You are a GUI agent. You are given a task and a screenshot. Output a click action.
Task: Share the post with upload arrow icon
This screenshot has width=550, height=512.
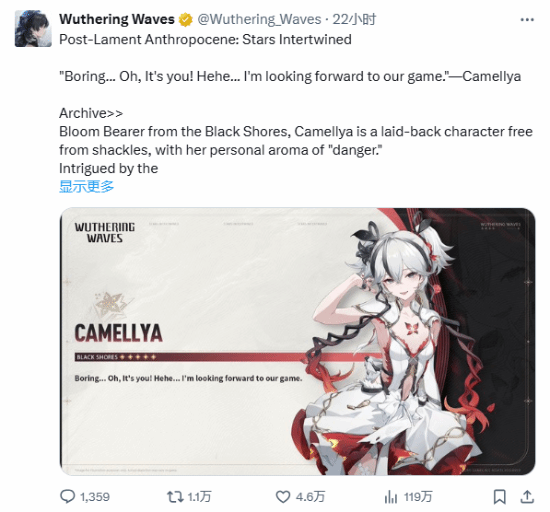527,497
